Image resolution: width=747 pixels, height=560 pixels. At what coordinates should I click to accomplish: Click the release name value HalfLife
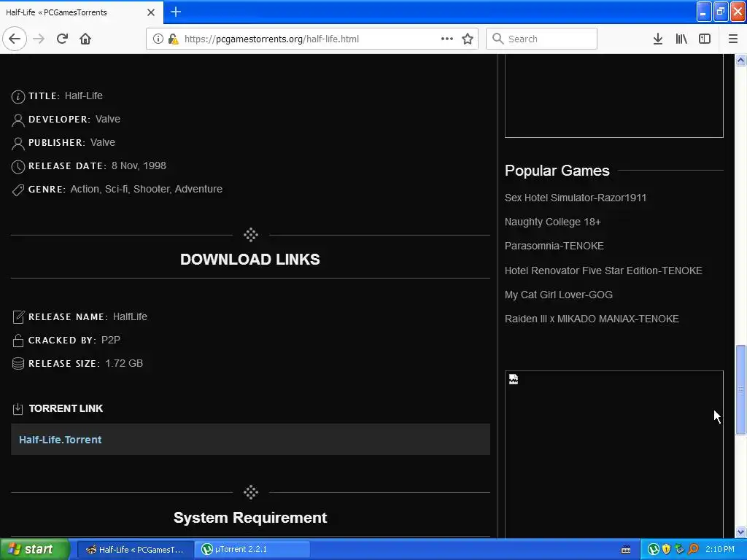pos(130,316)
